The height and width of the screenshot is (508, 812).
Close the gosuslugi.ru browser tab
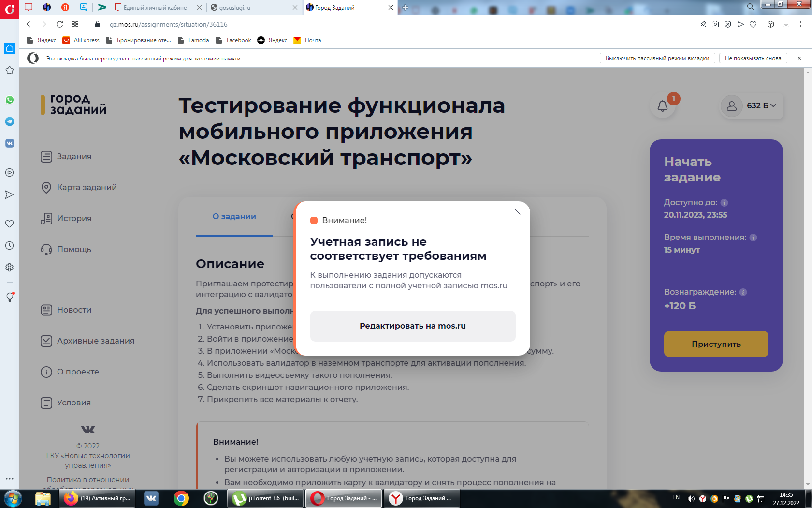coord(295,7)
